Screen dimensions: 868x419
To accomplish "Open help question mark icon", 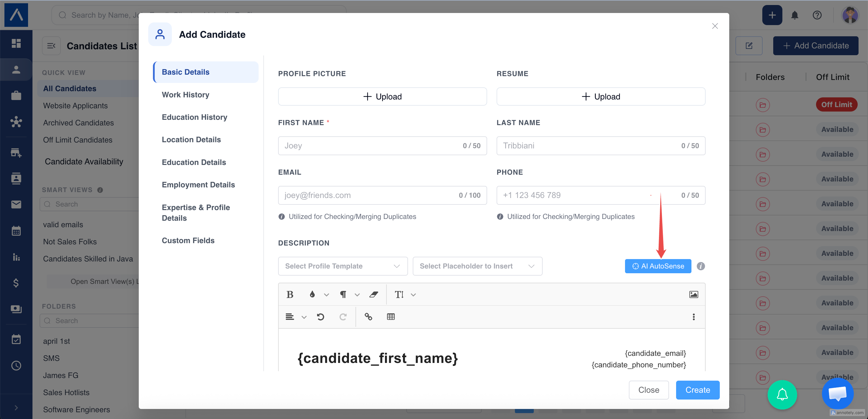I will 817,15.
